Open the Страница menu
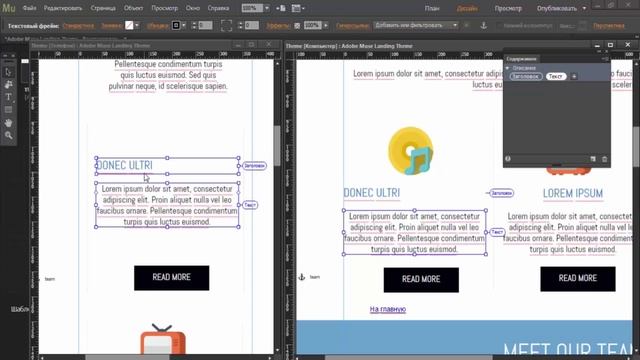 click(x=103, y=8)
